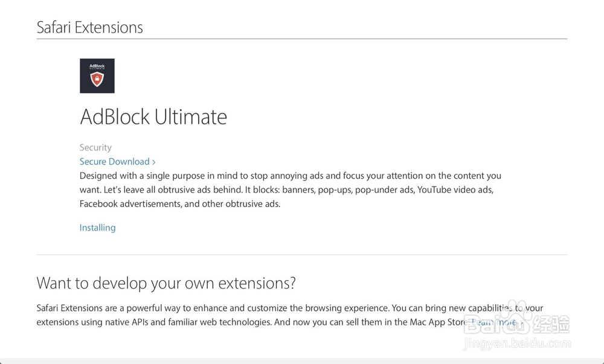Click the "Facebook advertisements" description line
Image resolution: width=604 pixels, height=364 pixels.
[179, 204]
